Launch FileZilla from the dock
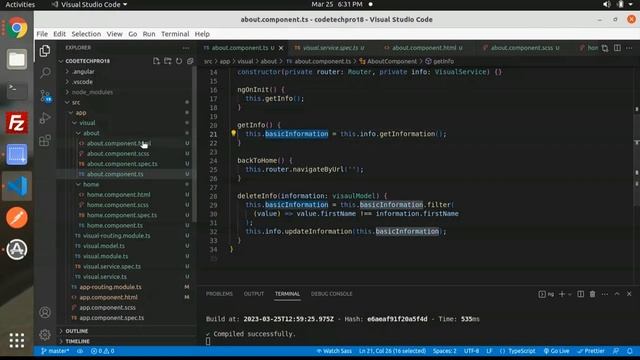The height and width of the screenshot is (360, 640). click(x=17, y=123)
